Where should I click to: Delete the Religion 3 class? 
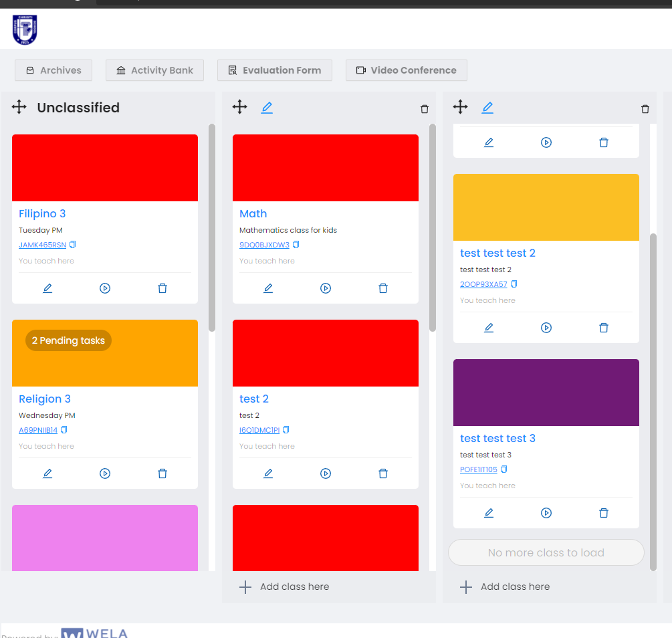(x=162, y=473)
